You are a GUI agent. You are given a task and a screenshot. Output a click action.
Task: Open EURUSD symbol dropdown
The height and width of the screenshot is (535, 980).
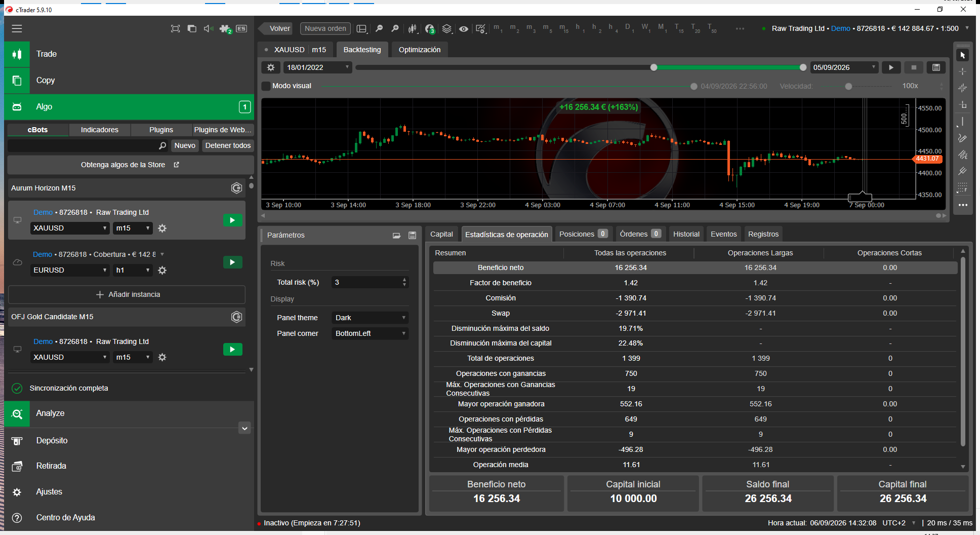(x=70, y=271)
